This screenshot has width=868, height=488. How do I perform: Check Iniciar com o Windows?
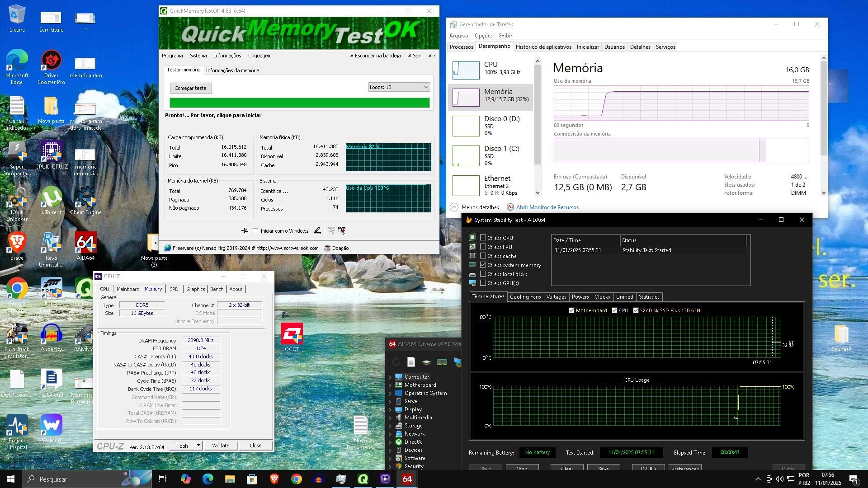click(x=255, y=231)
